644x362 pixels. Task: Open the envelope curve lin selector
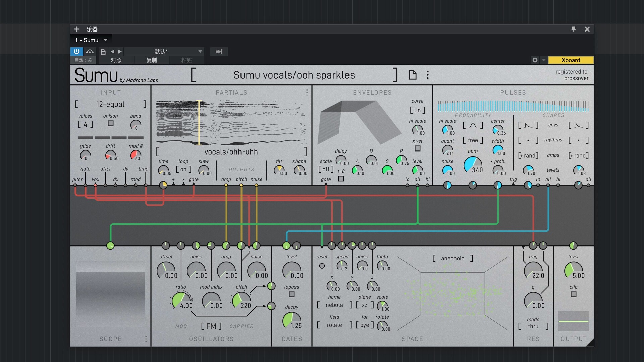click(417, 110)
